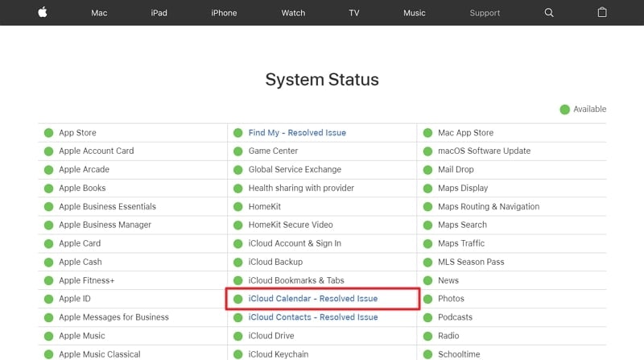Open the Support menu item
The width and height of the screenshot is (644, 360).
coord(485,13)
